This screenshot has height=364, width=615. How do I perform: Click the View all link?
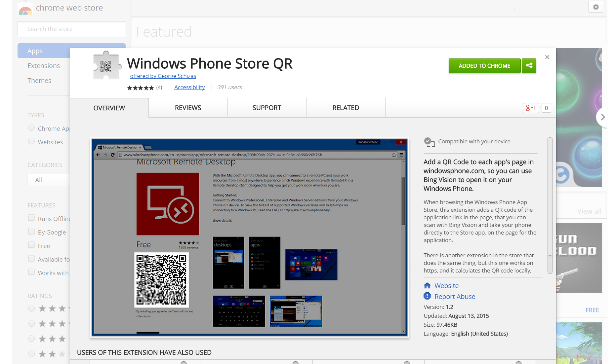pyautogui.click(x=589, y=211)
